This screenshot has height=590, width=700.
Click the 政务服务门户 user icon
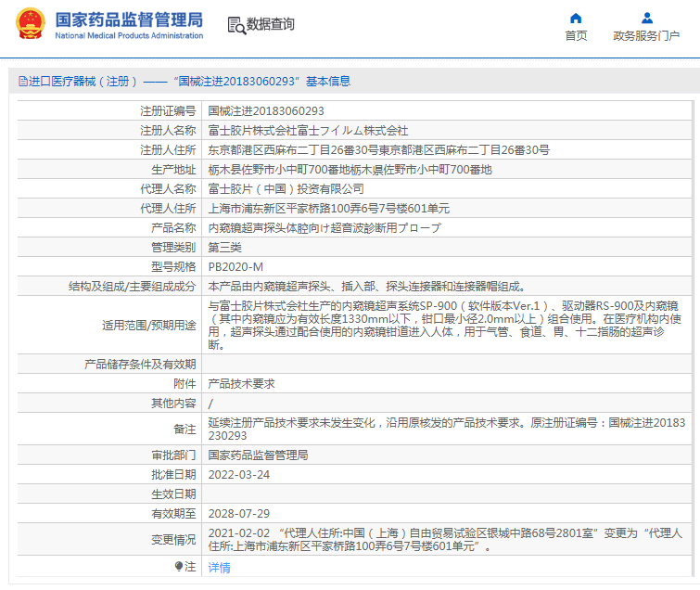tap(647, 19)
